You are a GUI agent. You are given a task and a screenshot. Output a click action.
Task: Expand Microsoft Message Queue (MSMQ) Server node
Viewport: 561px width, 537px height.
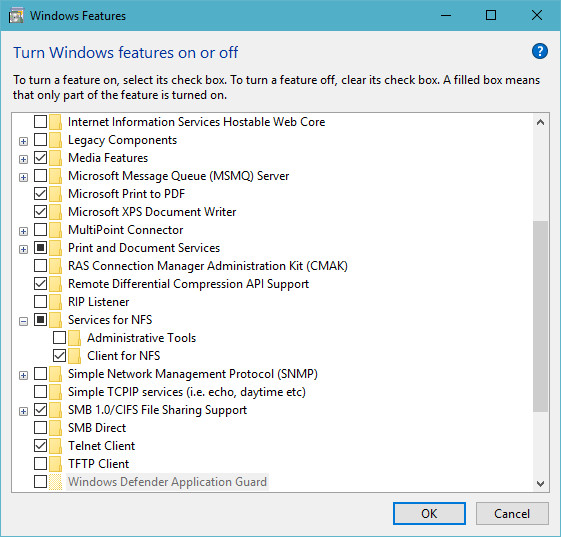tap(23, 177)
